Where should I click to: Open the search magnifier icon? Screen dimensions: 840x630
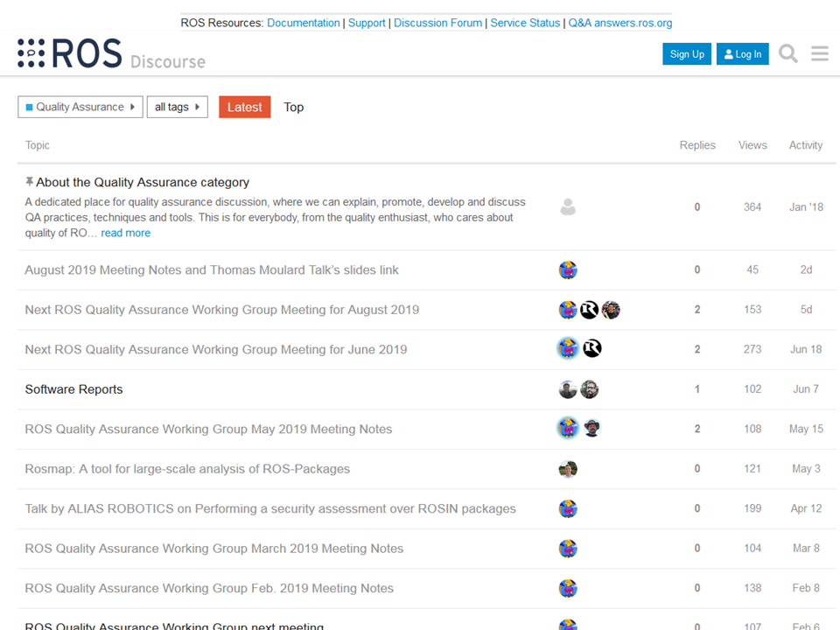click(x=788, y=53)
